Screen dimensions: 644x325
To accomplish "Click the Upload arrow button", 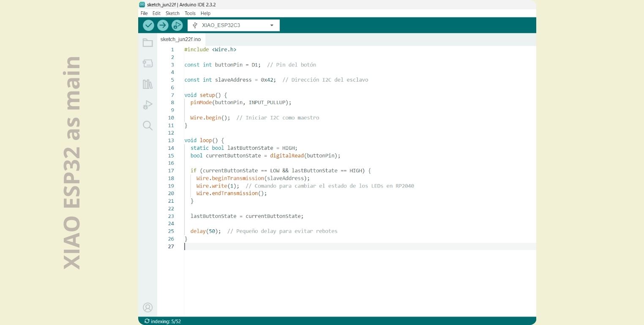I will point(163,25).
